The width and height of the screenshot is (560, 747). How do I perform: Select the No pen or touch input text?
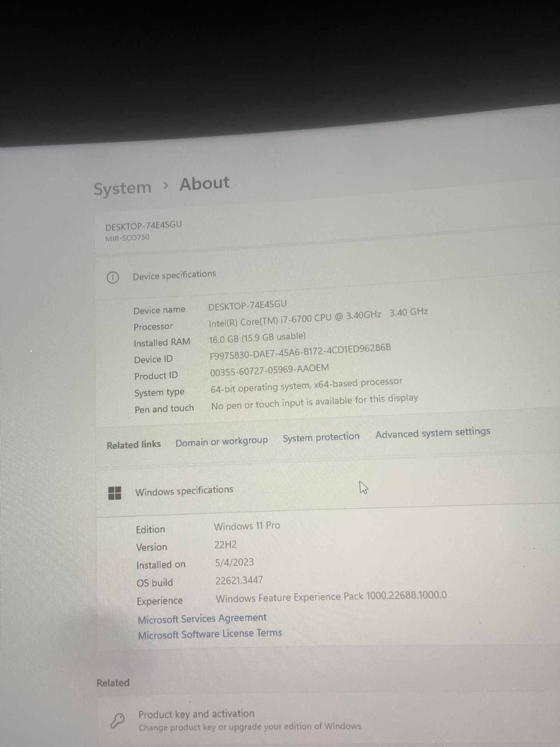click(x=315, y=402)
